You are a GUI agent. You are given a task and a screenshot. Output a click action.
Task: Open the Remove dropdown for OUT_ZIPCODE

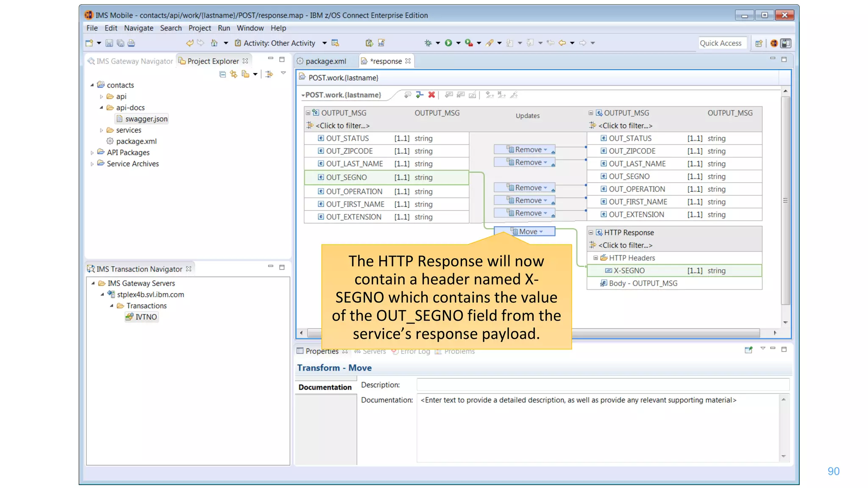coord(545,150)
